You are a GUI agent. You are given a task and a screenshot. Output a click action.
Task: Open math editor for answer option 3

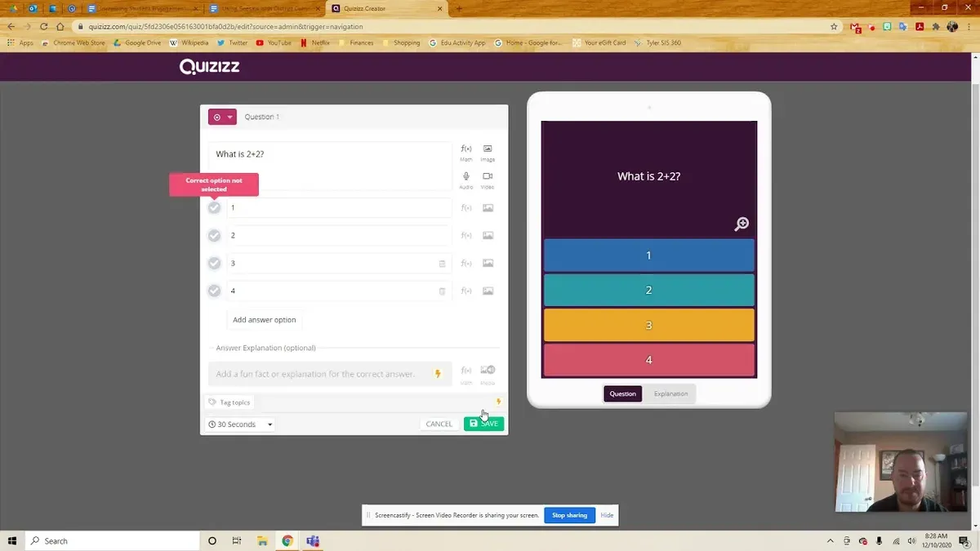[x=466, y=263]
